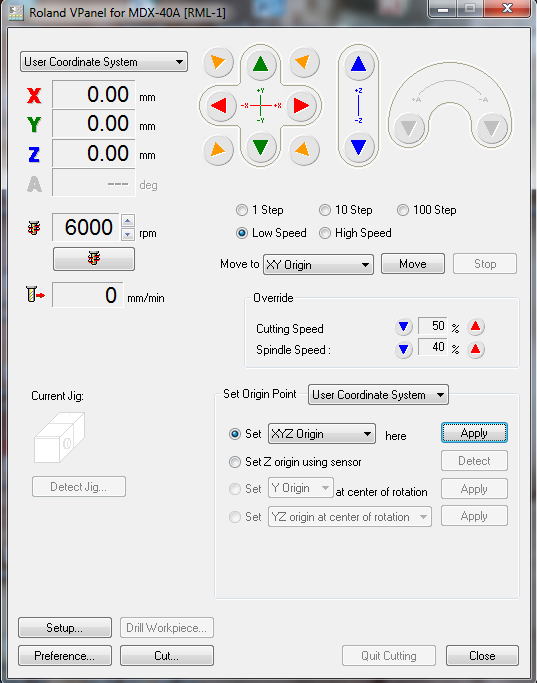The width and height of the screenshot is (537, 683).
Task: Open the top coordinate system dropdown
Action: click(x=104, y=62)
